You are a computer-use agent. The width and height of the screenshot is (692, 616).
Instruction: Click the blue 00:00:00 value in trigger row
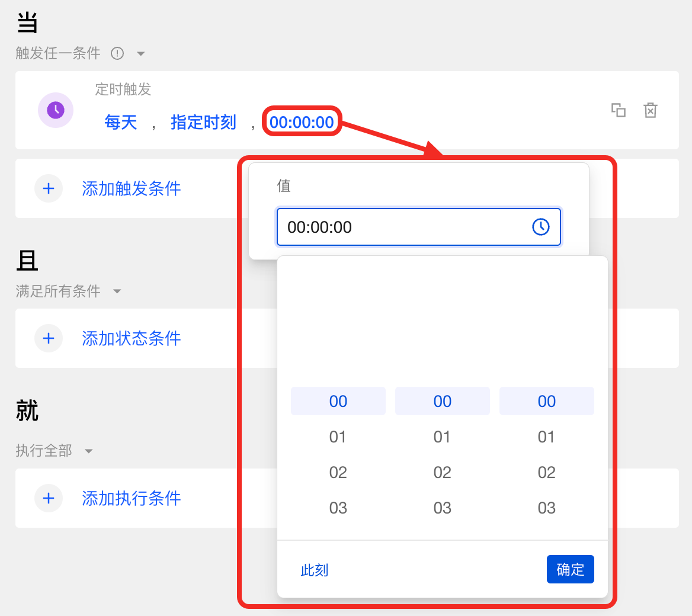point(302,122)
